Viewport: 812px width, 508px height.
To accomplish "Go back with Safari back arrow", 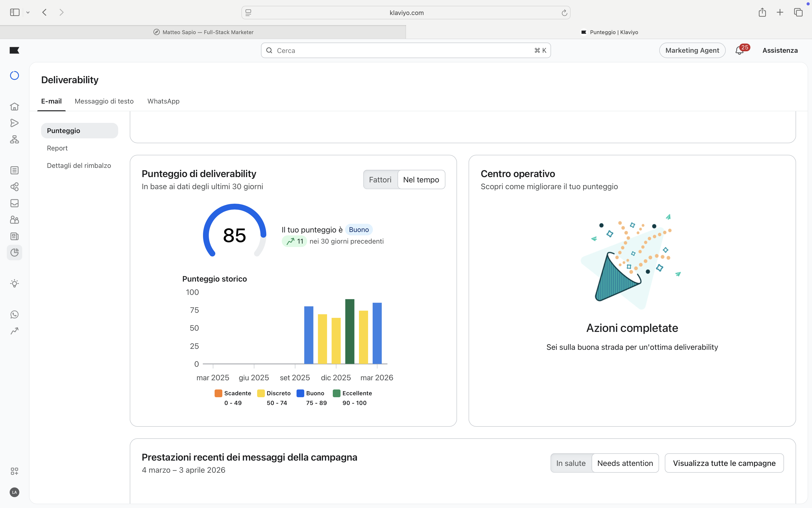I will [x=44, y=12].
